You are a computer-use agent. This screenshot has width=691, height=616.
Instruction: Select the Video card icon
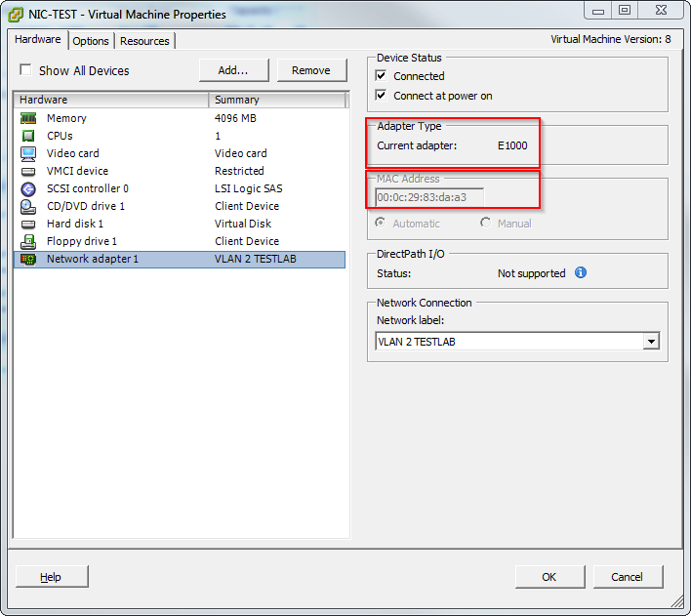click(x=28, y=153)
